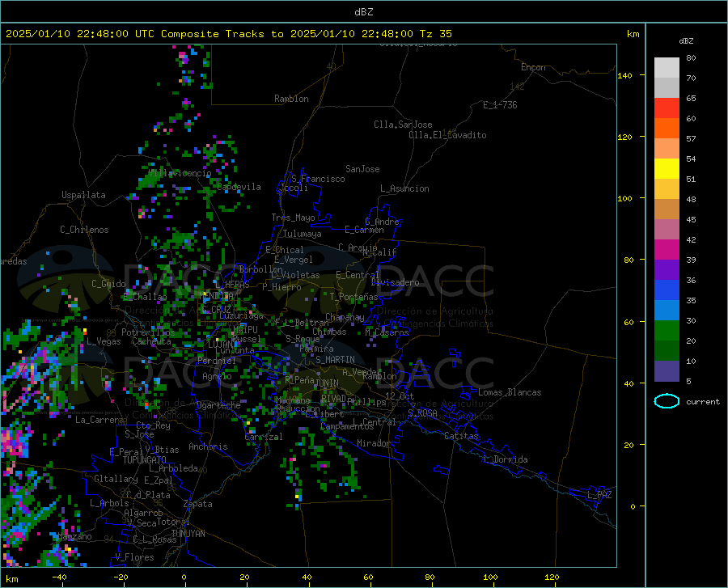Click the 'Tres_Mayo' map label

[293, 218]
